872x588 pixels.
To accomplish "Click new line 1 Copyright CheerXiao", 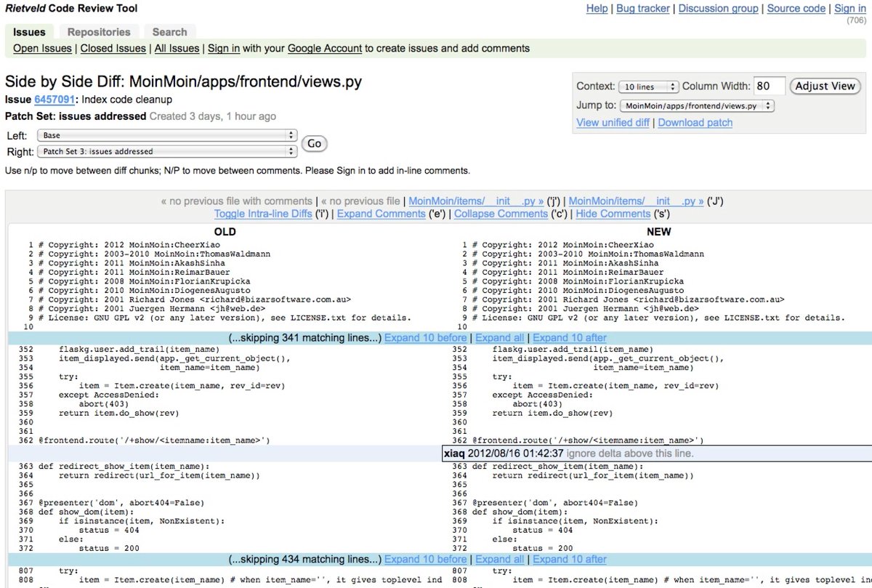I will 562,245.
